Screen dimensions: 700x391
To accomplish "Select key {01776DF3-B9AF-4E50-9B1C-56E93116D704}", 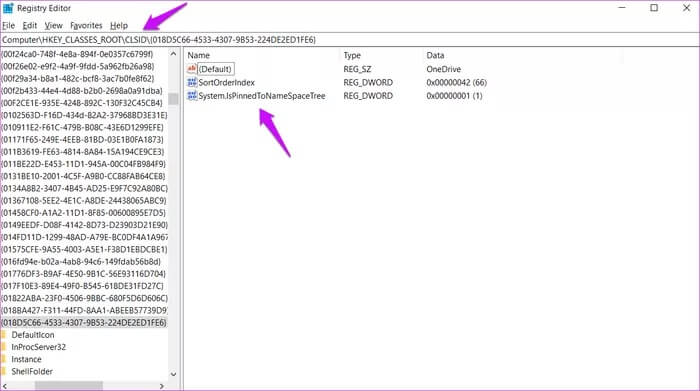I will pyautogui.click(x=83, y=274).
